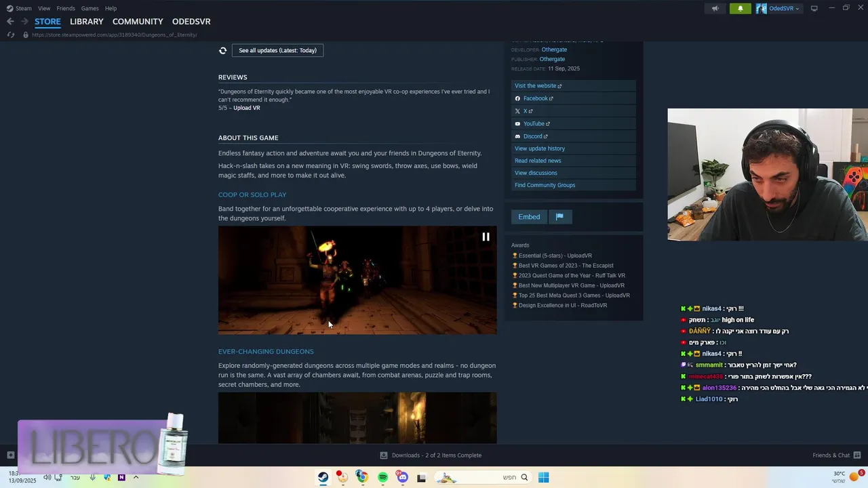Click the OdedSVR profile avatar

[762, 8]
